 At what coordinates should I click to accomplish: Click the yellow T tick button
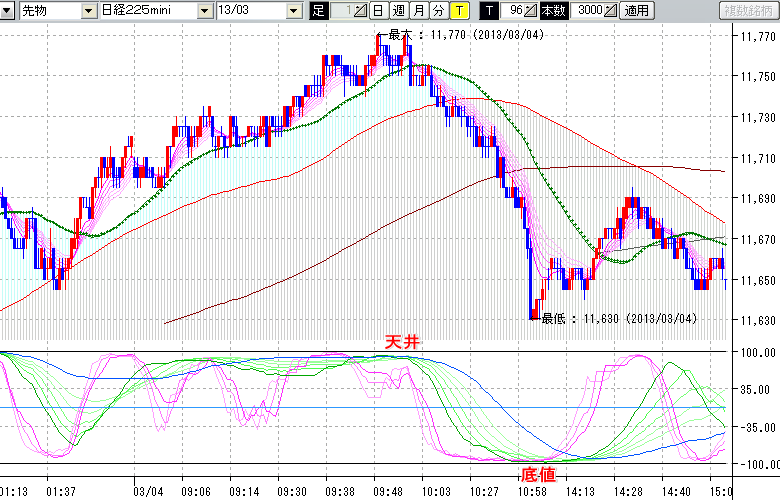pos(458,11)
